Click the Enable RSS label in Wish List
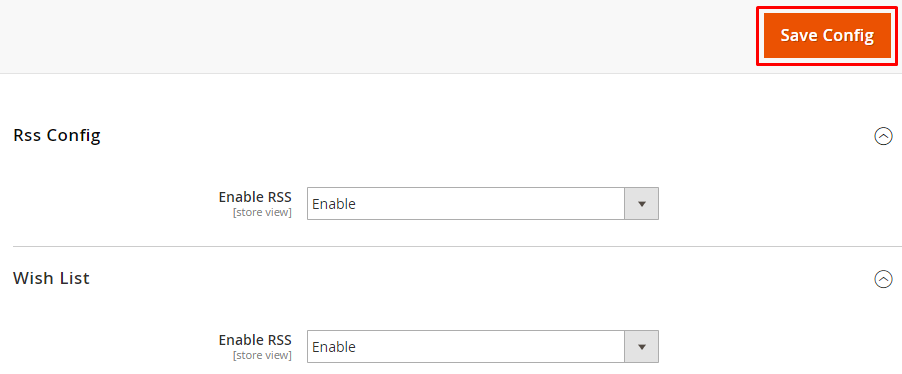Image resolution: width=902 pixels, height=374 pixels. (x=255, y=339)
